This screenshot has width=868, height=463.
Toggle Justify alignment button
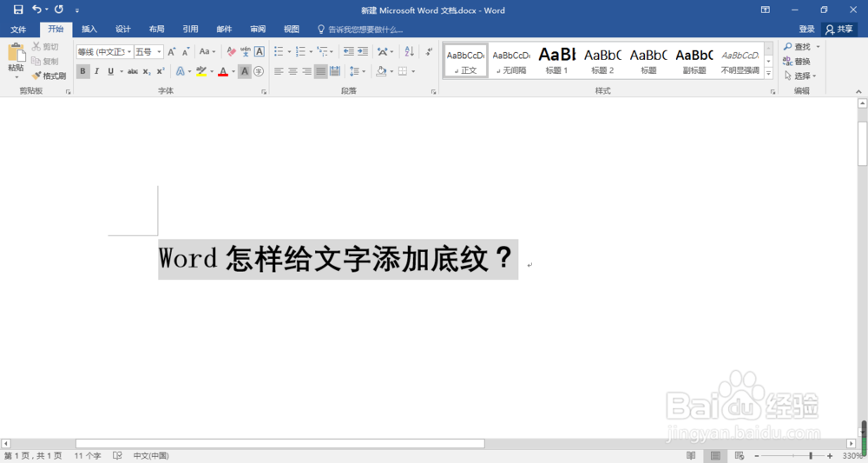click(x=321, y=71)
